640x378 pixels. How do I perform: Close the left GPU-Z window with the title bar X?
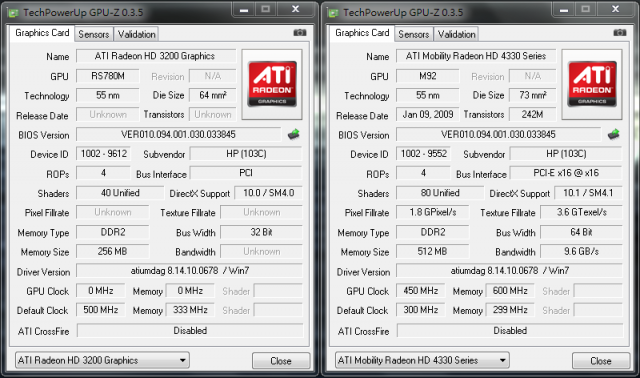(x=296, y=9)
